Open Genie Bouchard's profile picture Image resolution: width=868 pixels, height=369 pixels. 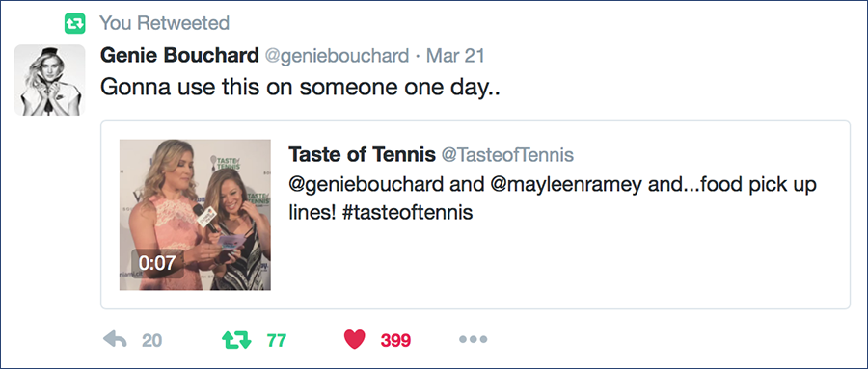click(x=49, y=80)
